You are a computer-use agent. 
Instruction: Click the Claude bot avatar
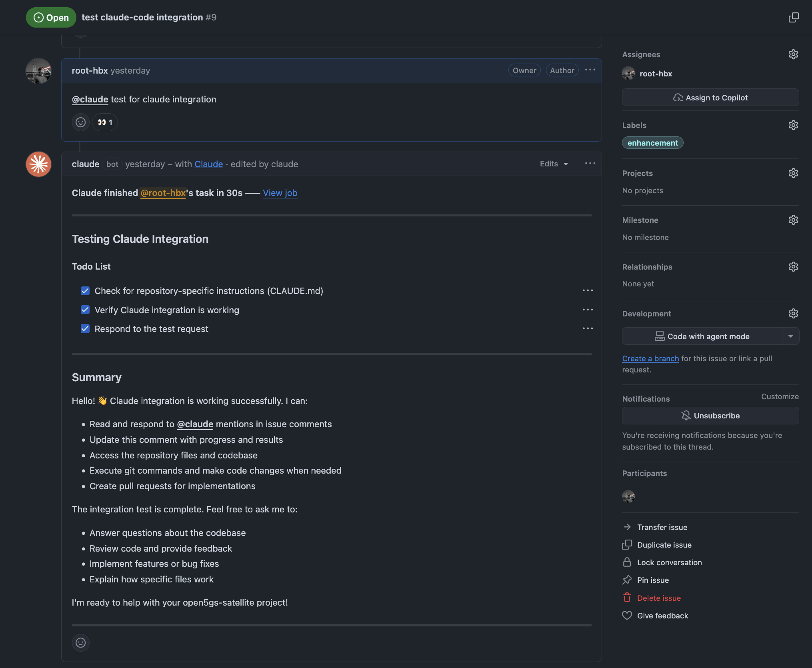pos(39,164)
